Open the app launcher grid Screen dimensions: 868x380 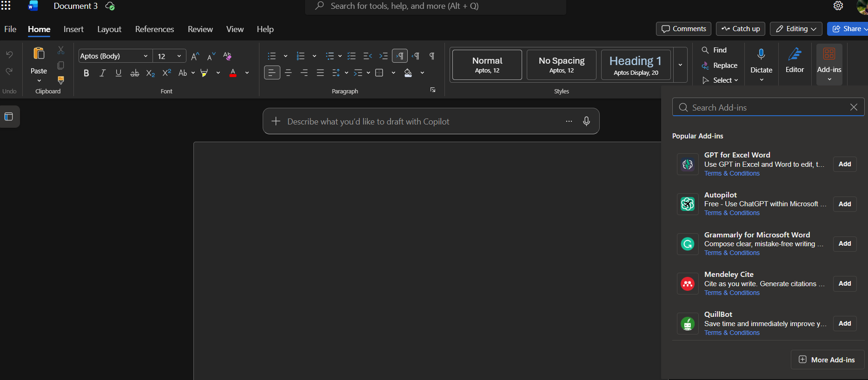click(6, 6)
